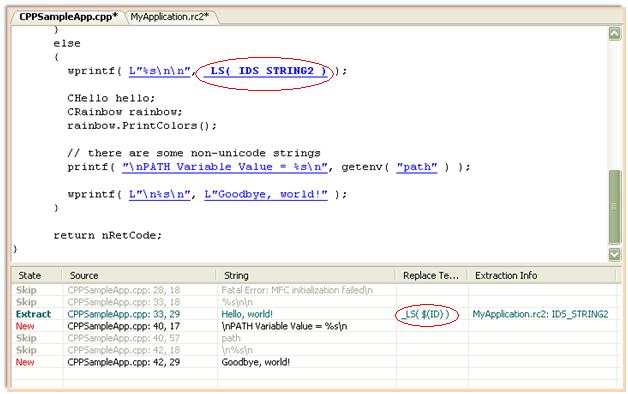Click the underlined L"%s\n\n" string in code
This screenshot has height=394, width=628.
click(159, 71)
